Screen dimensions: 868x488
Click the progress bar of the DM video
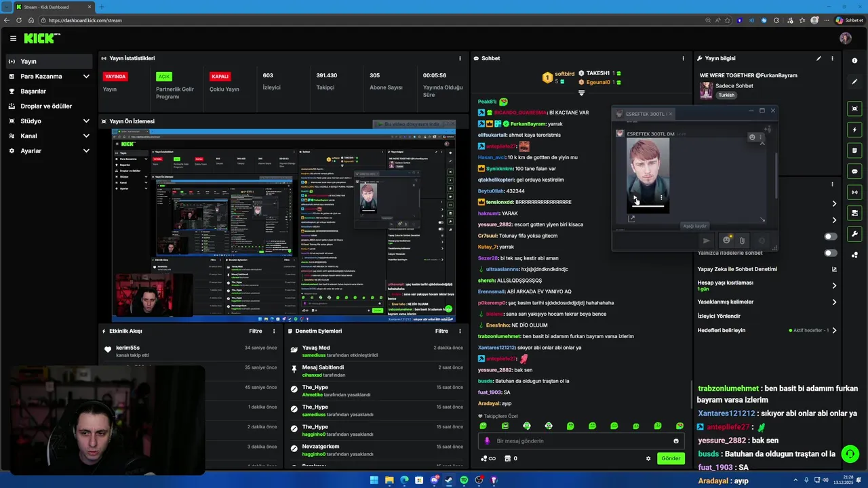[x=648, y=206]
